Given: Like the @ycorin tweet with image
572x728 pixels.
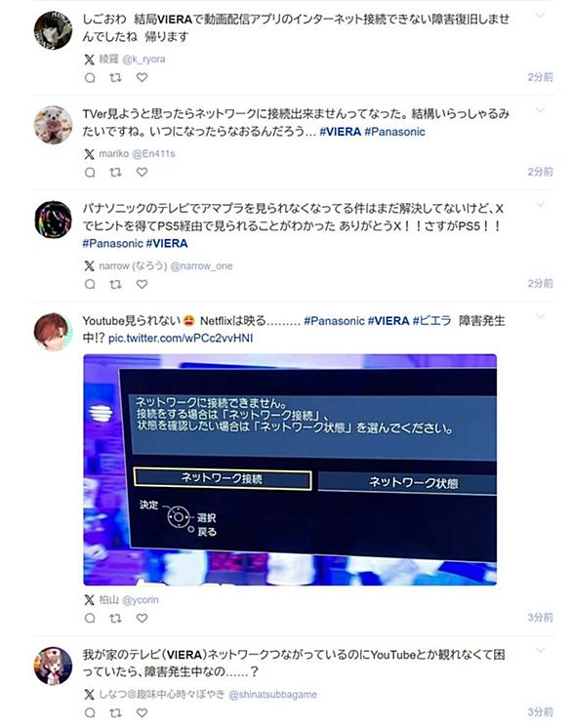Looking at the screenshot, I should 143,618.
